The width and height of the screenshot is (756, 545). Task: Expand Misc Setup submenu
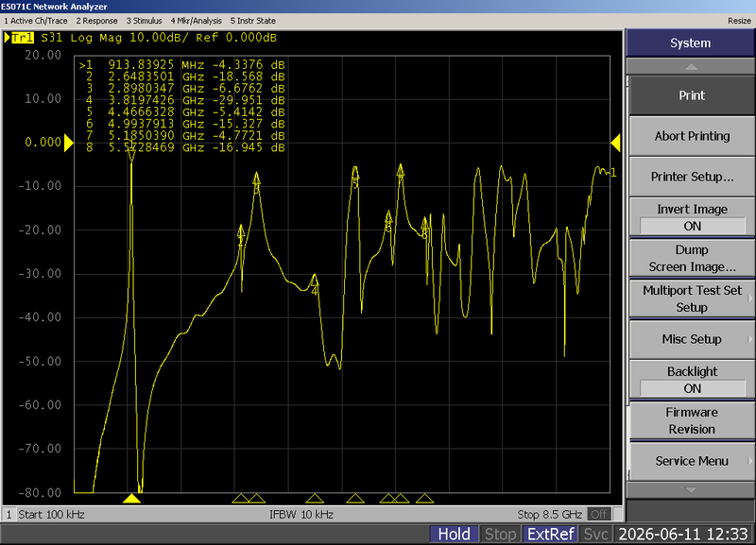(692, 339)
